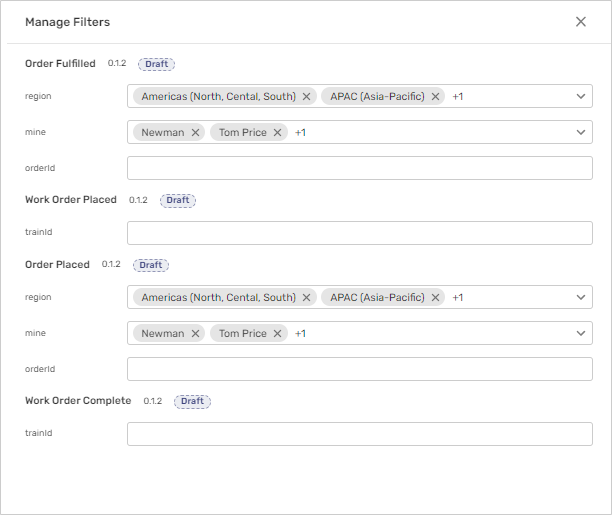Remove Newman chip from Order Fulfilled mine

click(x=195, y=133)
